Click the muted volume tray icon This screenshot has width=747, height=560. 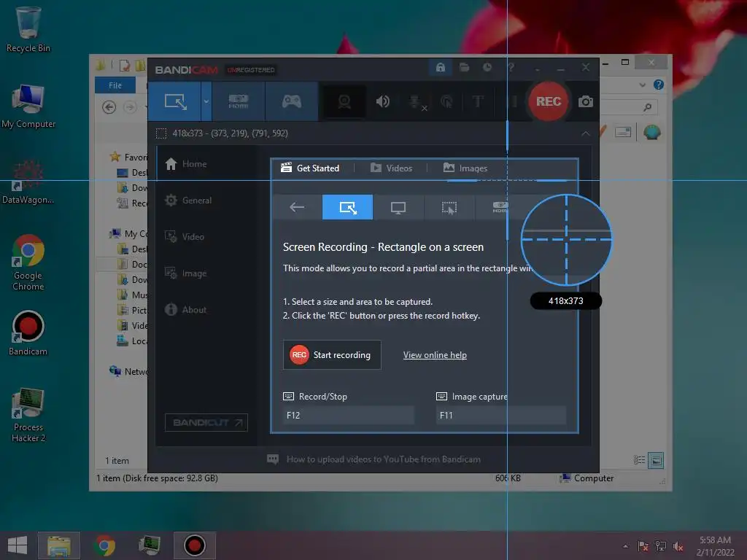678,546
